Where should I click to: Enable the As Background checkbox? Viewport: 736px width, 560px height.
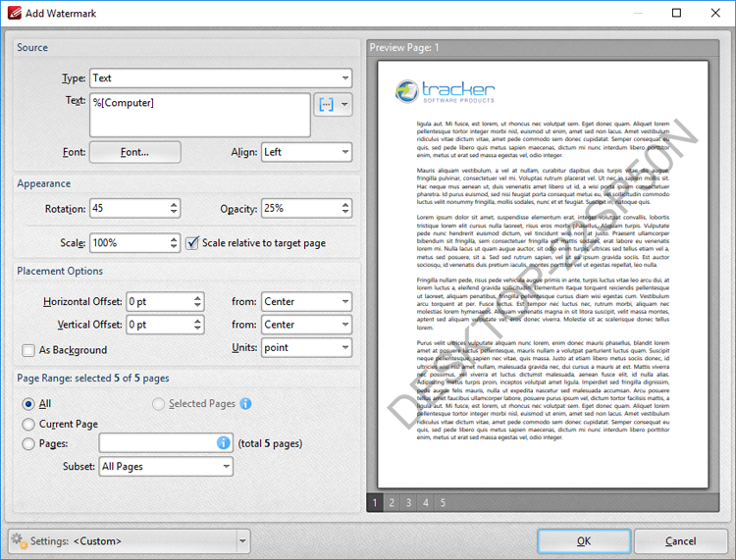pos(28,350)
